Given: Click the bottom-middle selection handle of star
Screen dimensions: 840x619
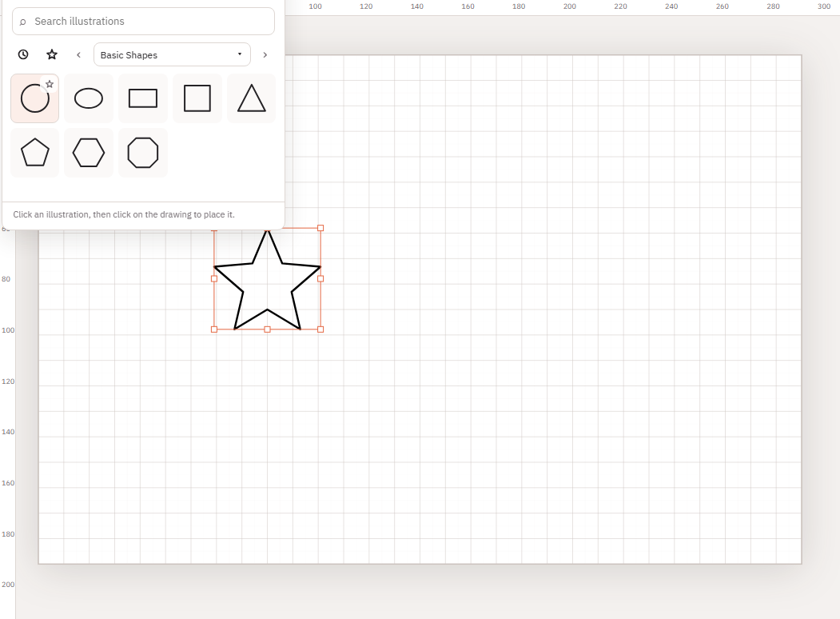Looking at the screenshot, I should click(267, 329).
